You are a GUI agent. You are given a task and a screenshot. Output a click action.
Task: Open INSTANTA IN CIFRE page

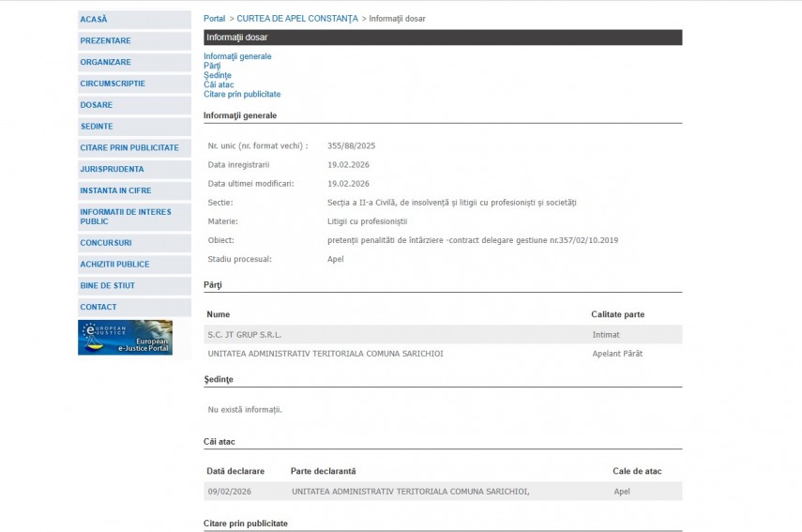(115, 190)
